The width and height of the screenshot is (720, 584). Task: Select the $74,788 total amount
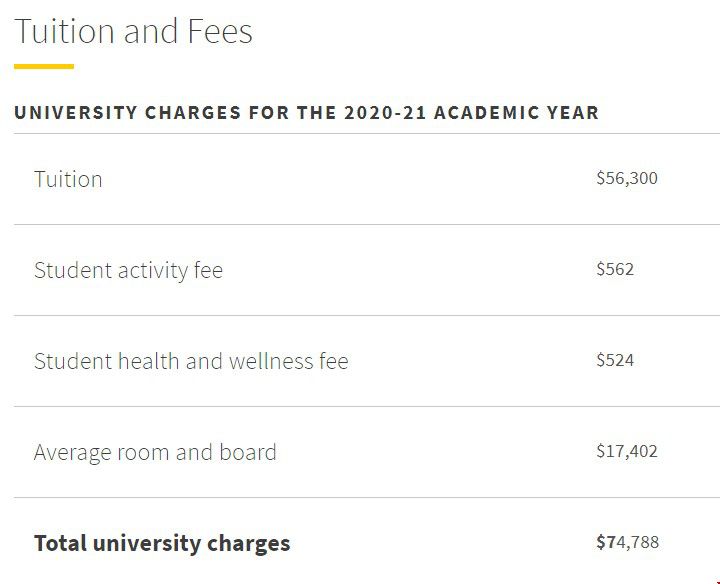[x=627, y=542]
